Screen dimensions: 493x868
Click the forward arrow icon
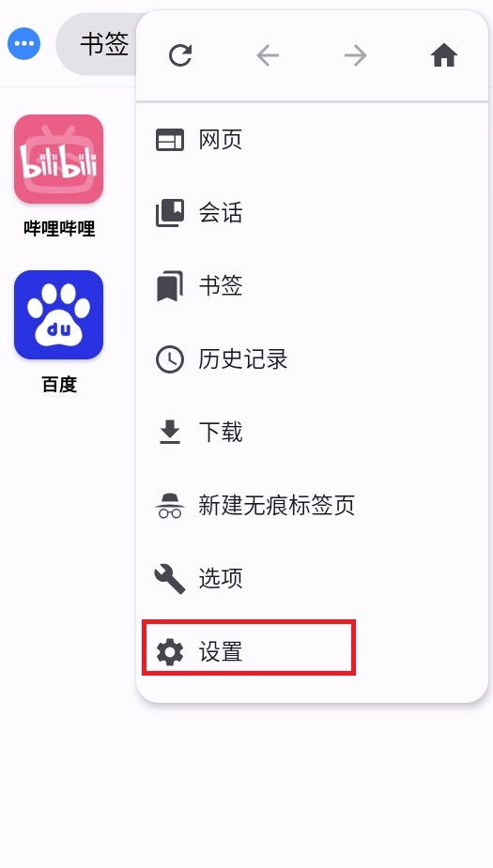(355, 55)
